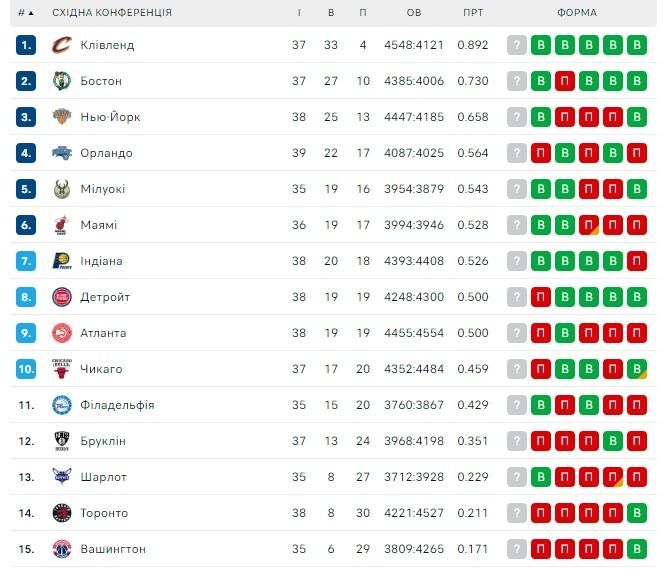The height and width of the screenshot is (573, 667).
Task: Click the ФОРМА column header
Action: point(577,13)
